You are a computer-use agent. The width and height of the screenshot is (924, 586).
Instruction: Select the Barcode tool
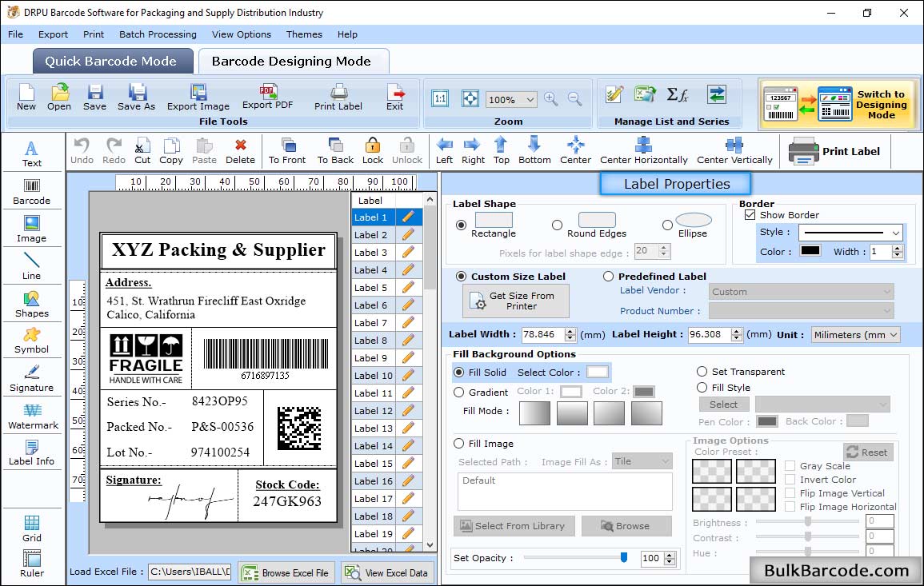(x=32, y=192)
